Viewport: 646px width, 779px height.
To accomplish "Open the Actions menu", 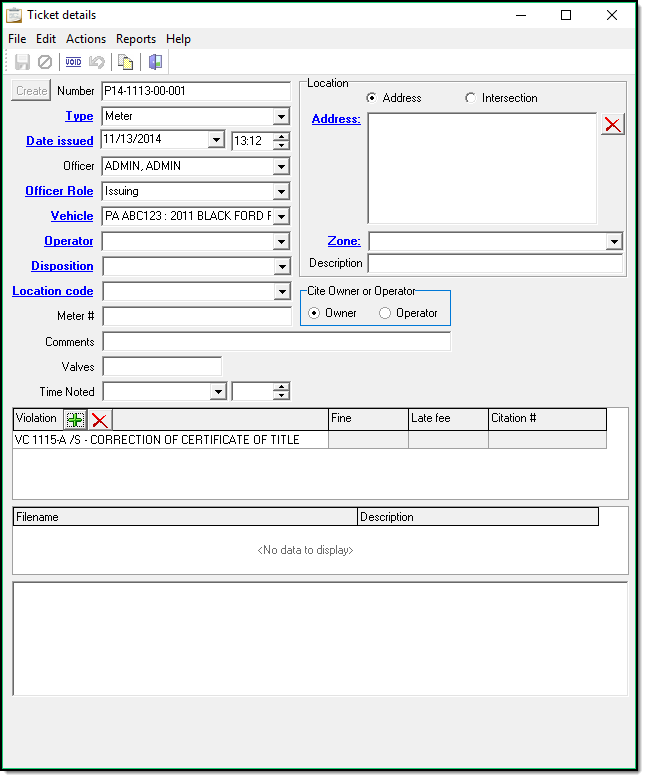I will coord(86,39).
